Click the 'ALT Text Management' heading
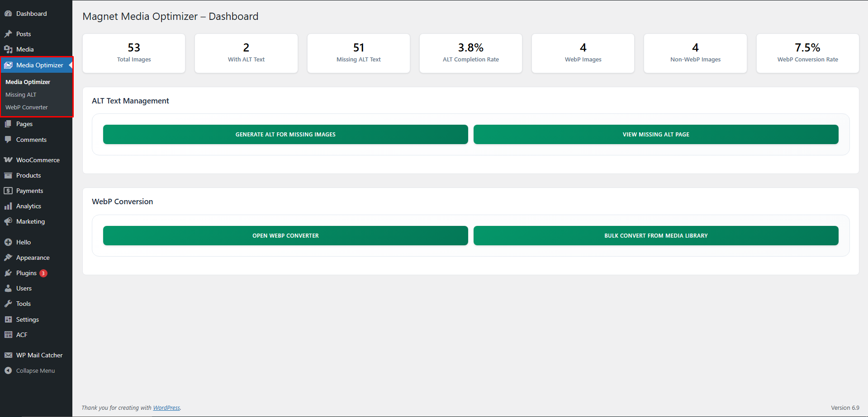Screen dimensions: 868x417 (x=130, y=101)
